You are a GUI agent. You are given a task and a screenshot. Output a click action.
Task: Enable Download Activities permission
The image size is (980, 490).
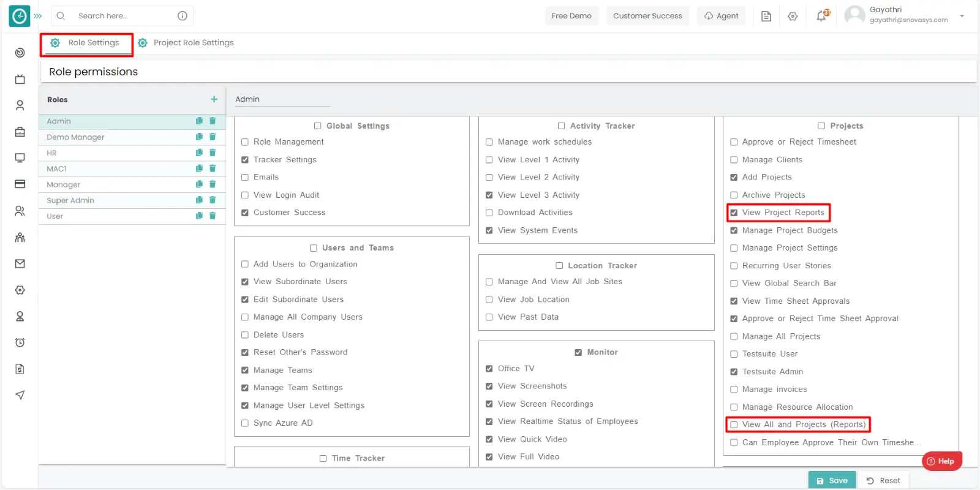[489, 213]
